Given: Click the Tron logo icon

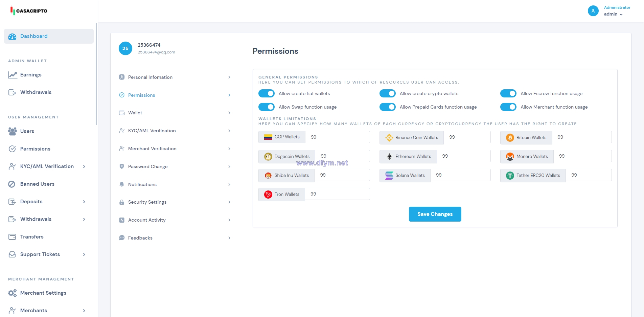Looking at the screenshot, I should coord(268,195).
